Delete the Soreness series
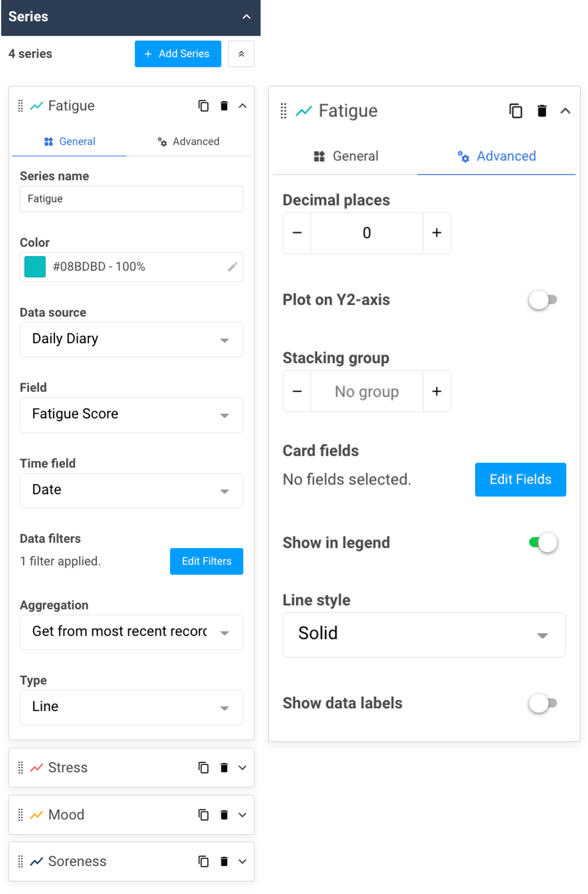 pyautogui.click(x=224, y=862)
